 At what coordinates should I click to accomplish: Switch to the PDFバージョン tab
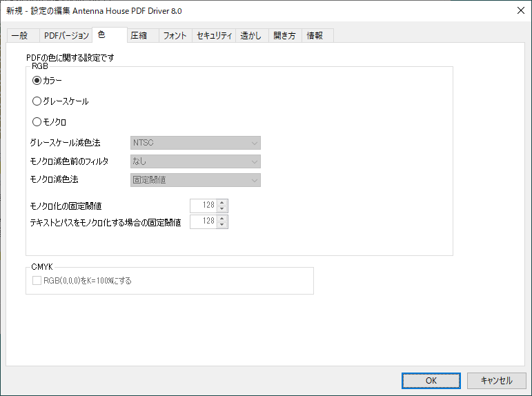click(x=66, y=36)
